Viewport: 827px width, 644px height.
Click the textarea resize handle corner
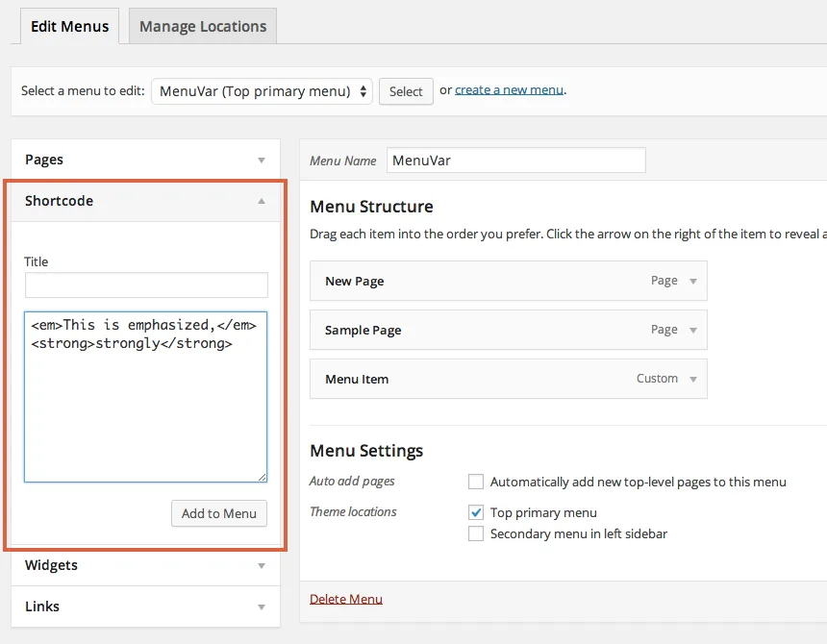tap(263, 477)
